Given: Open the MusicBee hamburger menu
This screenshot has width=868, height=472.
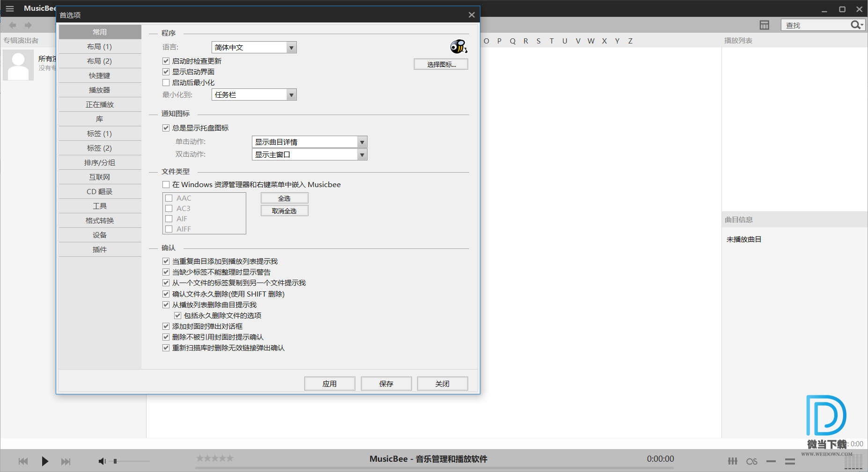Looking at the screenshot, I should point(10,8).
